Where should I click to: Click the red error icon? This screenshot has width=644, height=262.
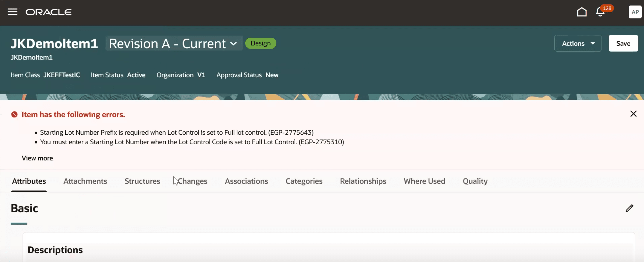point(15,114)
